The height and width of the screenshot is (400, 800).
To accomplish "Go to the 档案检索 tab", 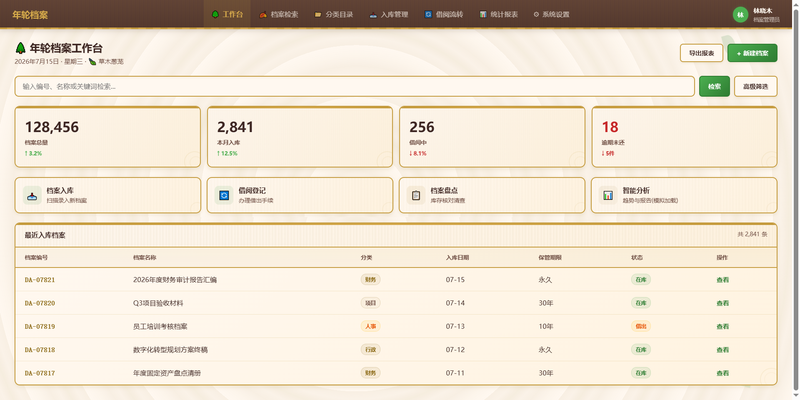I will coord(278,14).
